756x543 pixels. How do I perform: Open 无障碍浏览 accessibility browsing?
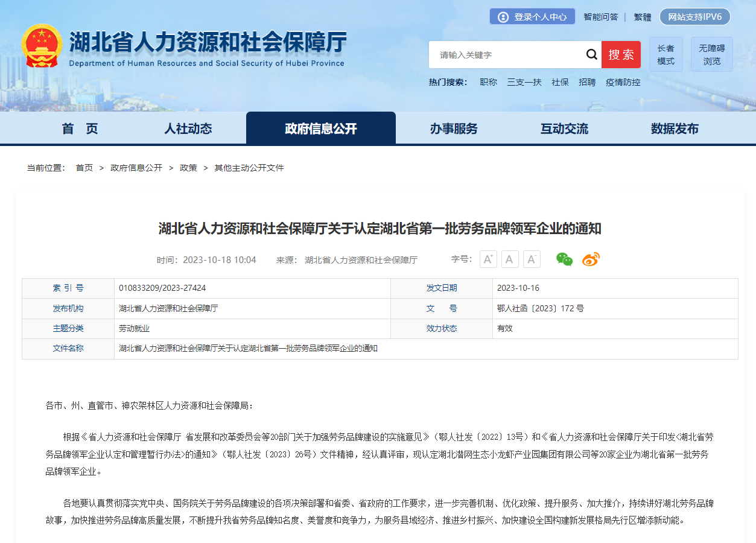[712, 54]
